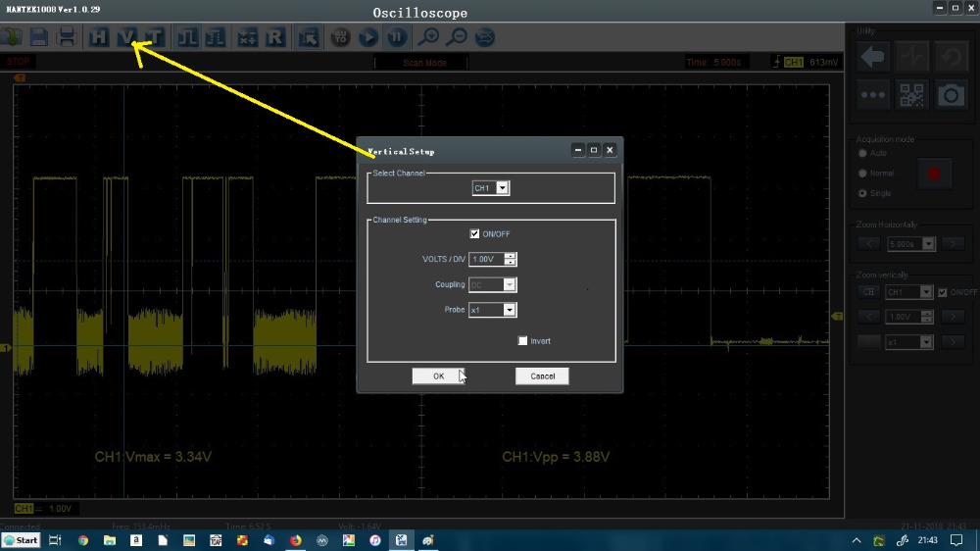Open Horizontal setup with the H icon
The height and width of the screenshot is (551, 980).
click(x=99, y=38)
